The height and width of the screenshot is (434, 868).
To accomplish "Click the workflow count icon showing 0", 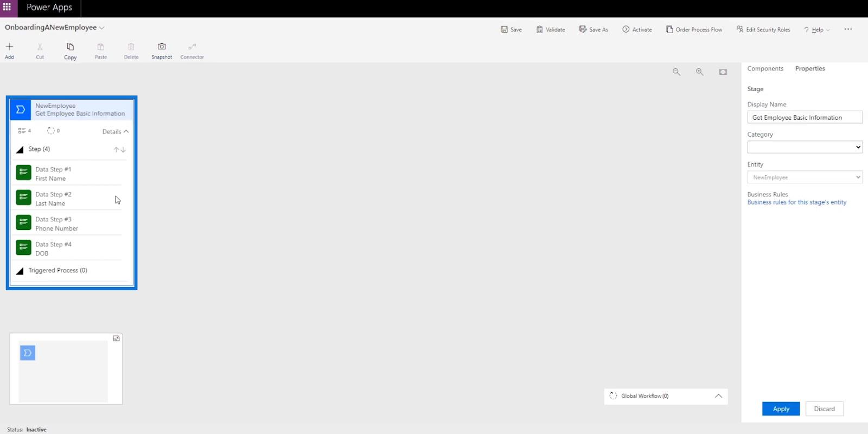I will [x=50, y=131].
